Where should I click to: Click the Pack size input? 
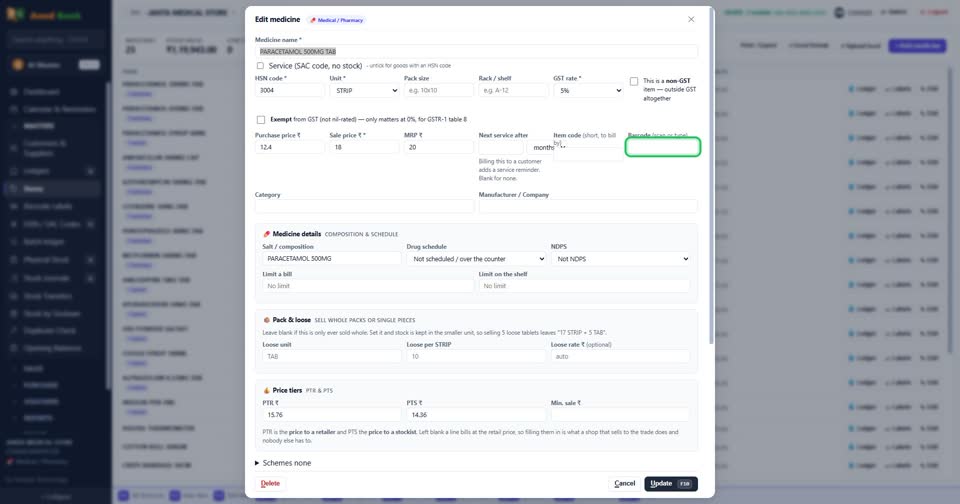tap(439, 90)
